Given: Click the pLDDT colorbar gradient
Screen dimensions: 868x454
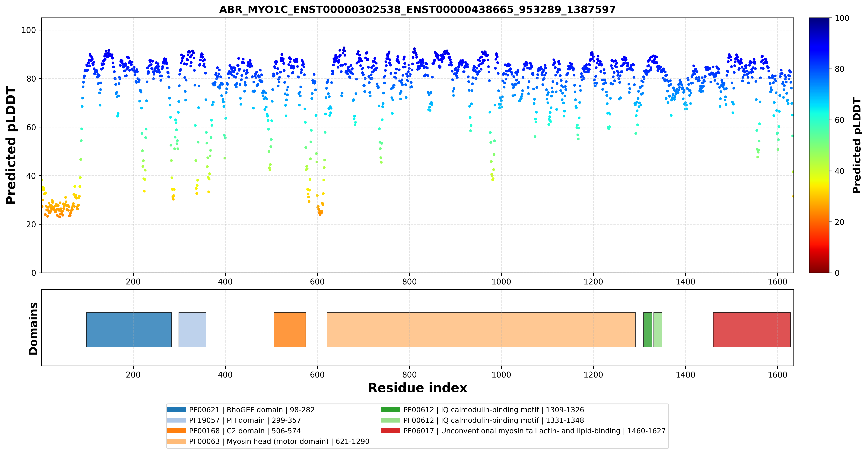Looking at the screenshot, I should [819, 145].
